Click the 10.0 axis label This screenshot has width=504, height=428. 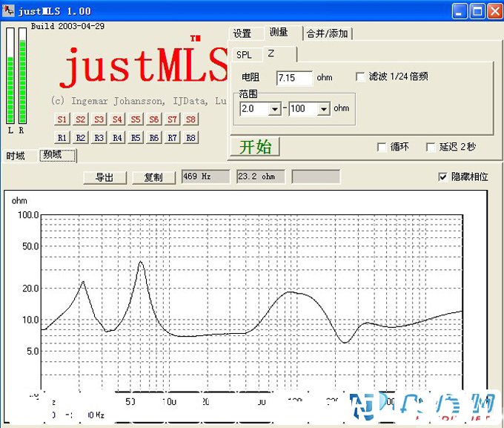(30, 320)
